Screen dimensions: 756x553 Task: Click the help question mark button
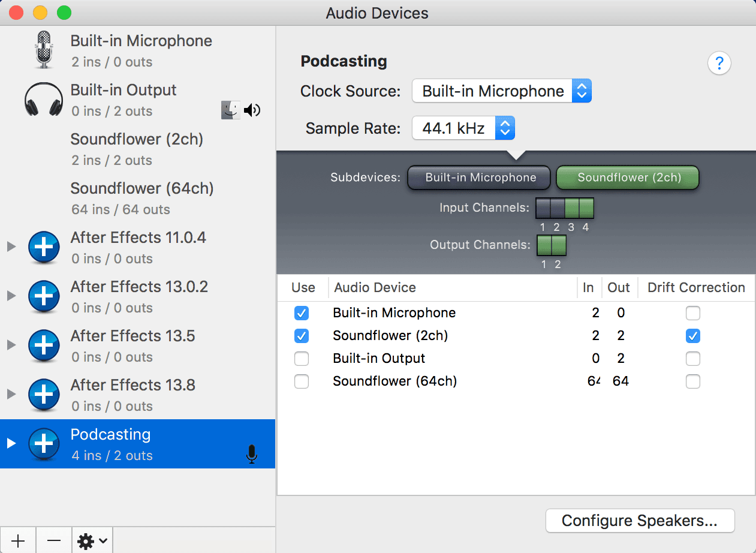(719, 63)
